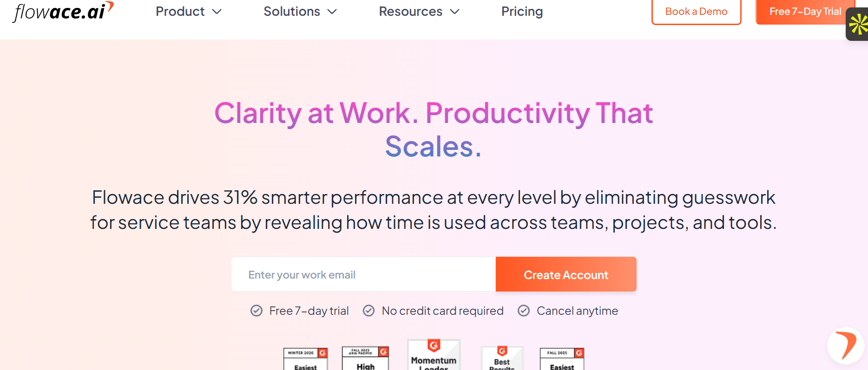
Task: Click the Winter 2026 Easiest G2 badge
Action: (x=306, y=359)
